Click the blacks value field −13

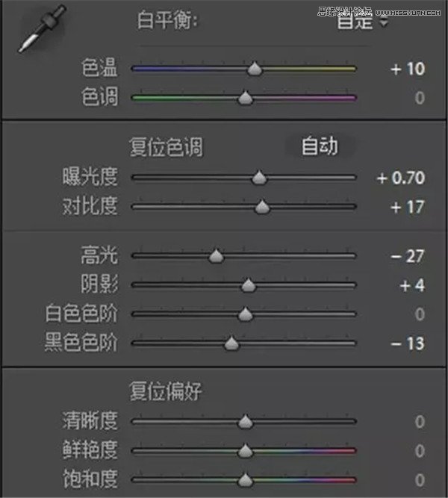click(408, 343)
